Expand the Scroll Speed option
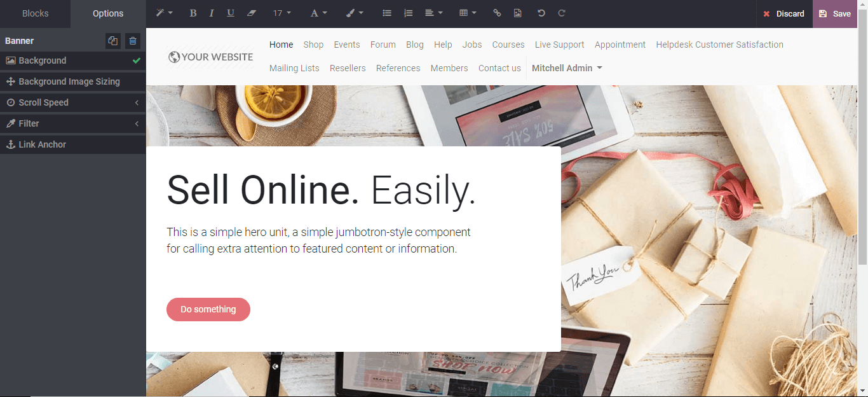 [73, 102]
